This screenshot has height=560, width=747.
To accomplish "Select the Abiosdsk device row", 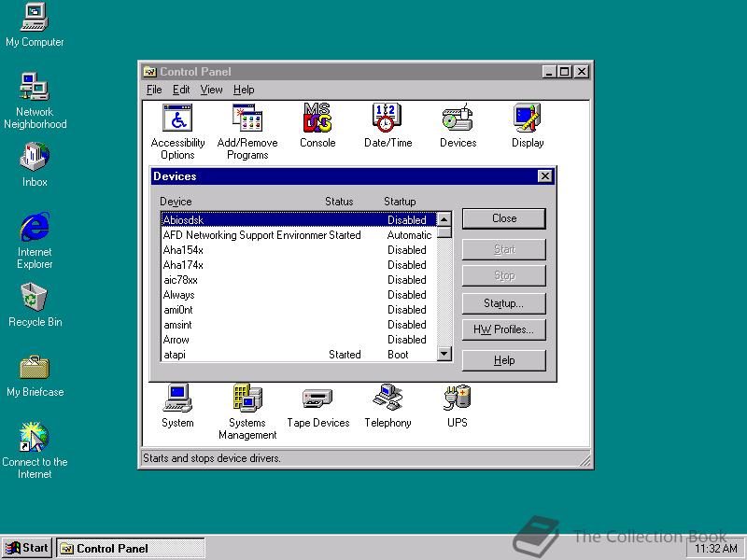I will pyautogui.click(x=299, y=220).
